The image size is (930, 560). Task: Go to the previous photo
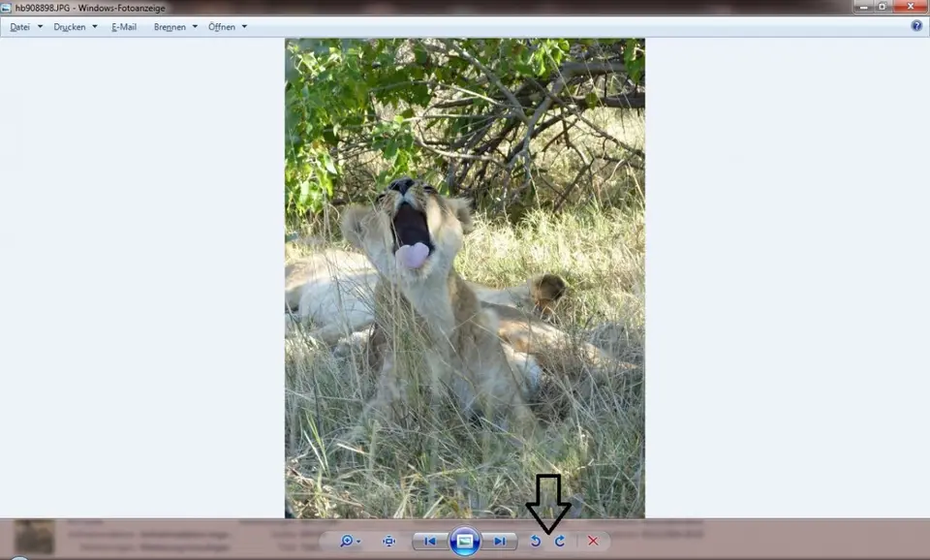430,541
